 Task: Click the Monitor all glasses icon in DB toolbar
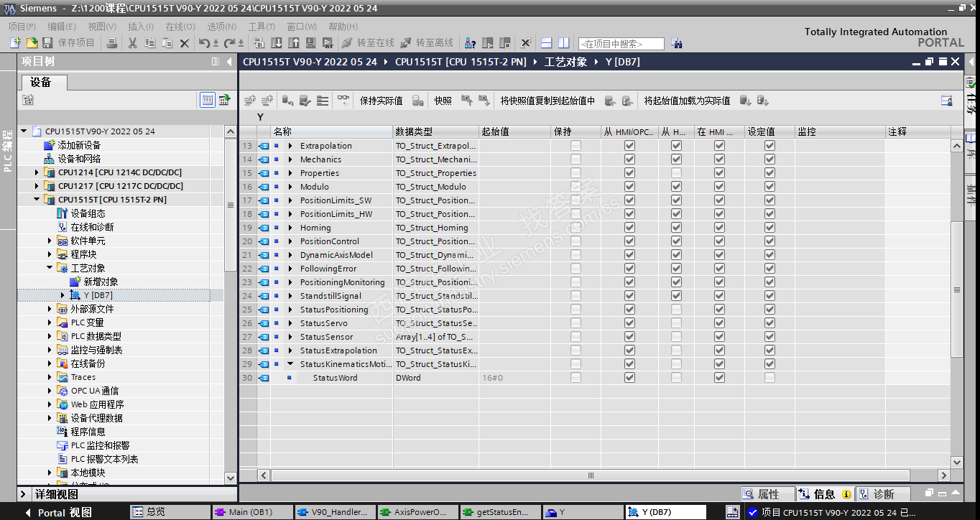tap(343, 101)
